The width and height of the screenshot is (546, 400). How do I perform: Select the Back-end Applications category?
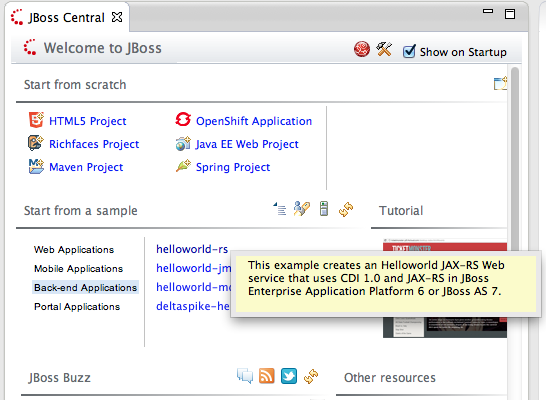[85, 288]
